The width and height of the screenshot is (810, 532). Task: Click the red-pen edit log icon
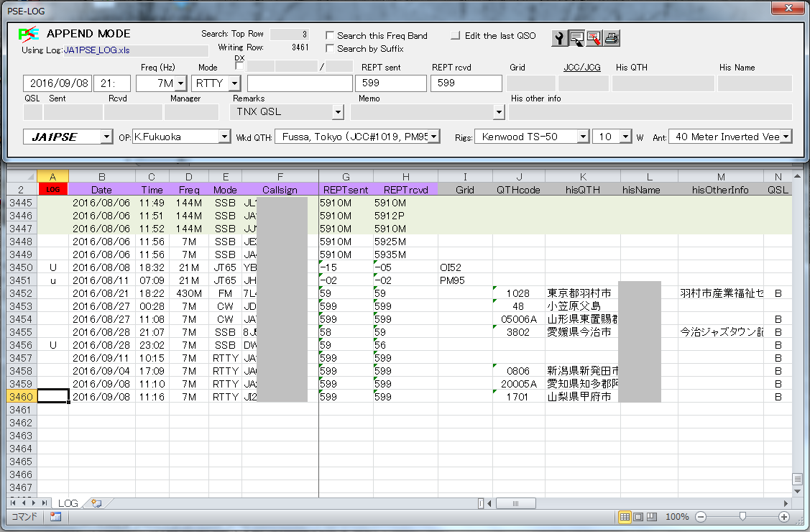[x=594, y=39]
